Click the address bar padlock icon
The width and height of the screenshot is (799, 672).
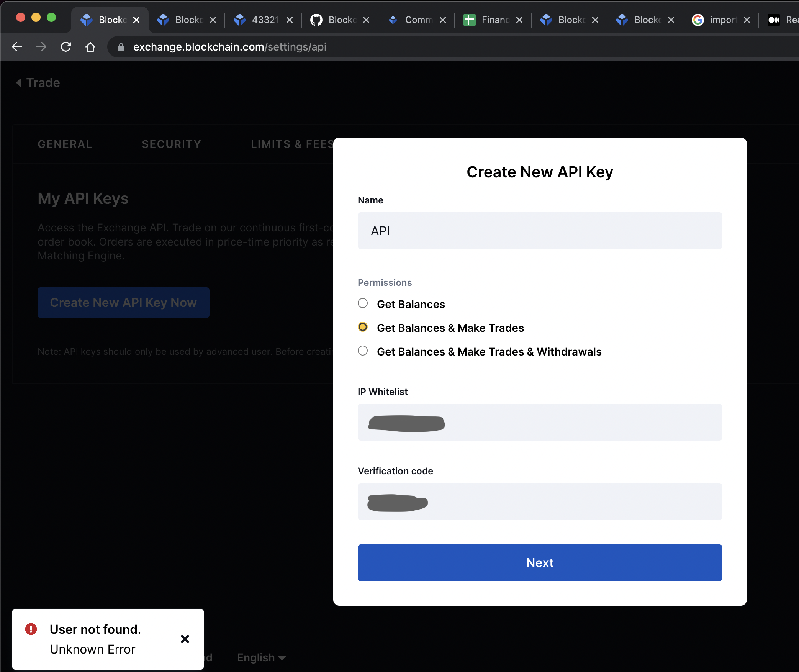point(121,47)
